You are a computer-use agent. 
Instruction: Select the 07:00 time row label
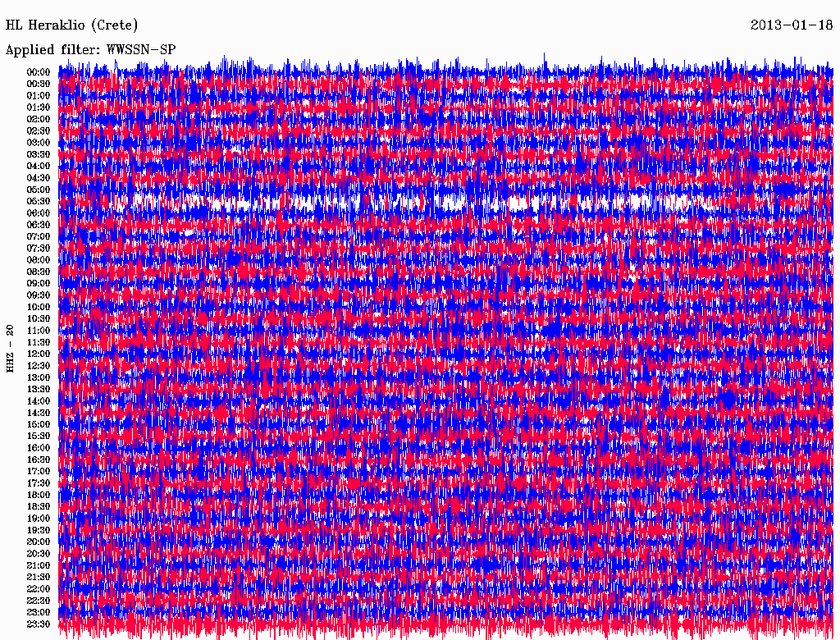(x=39, y=236)
